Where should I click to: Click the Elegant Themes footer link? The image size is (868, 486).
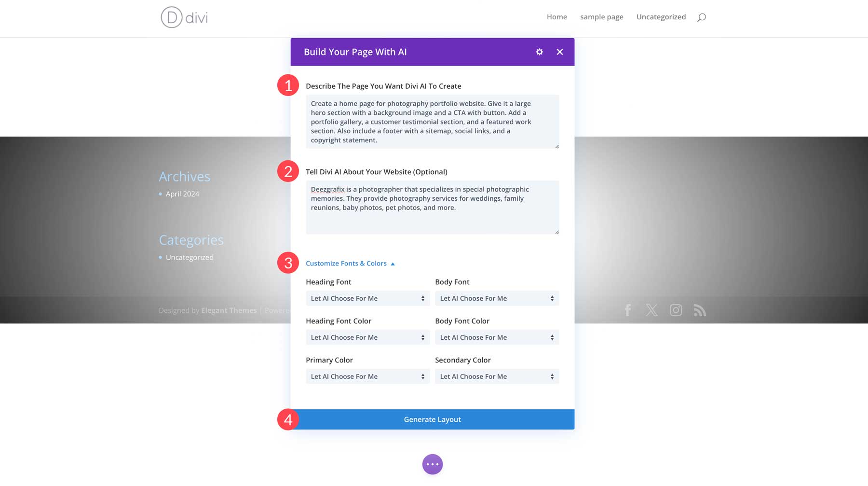pyautogui.click(x=228, y=310)
